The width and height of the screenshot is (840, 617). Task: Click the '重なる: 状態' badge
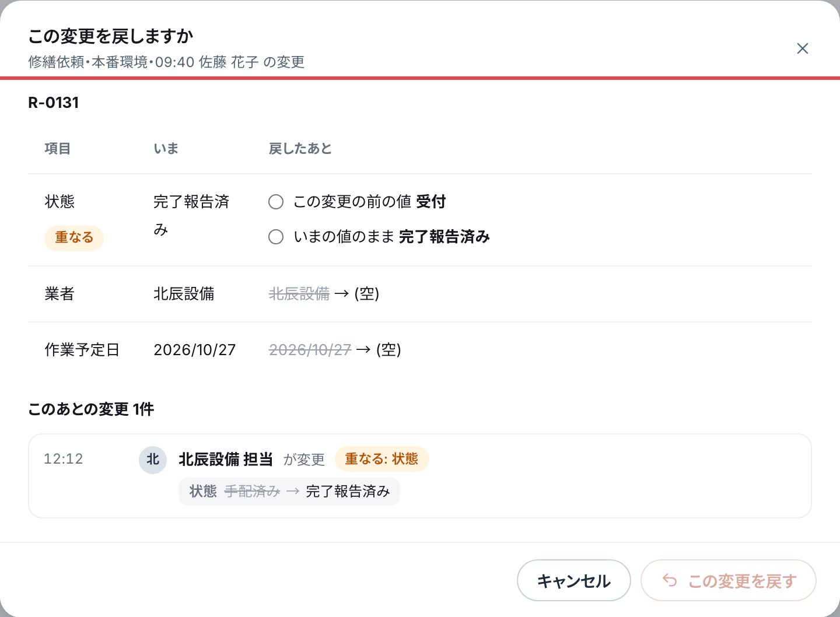pos(381,459)
